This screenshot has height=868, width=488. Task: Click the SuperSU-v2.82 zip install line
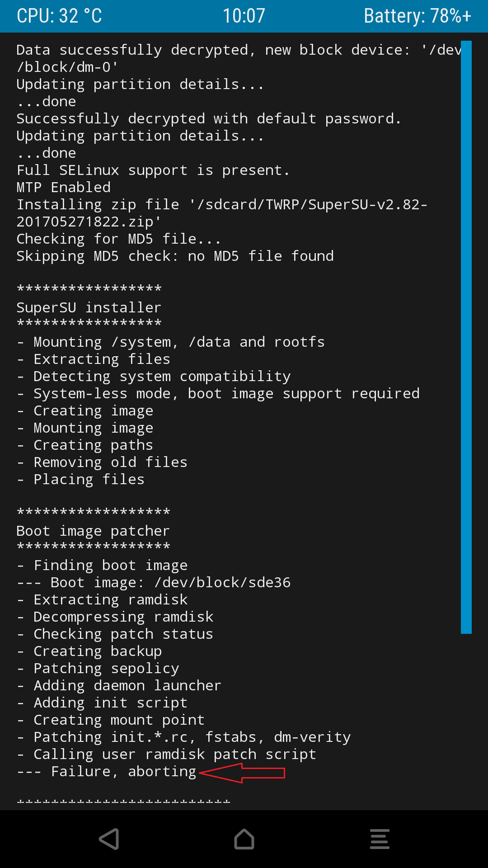click(222, 213)
